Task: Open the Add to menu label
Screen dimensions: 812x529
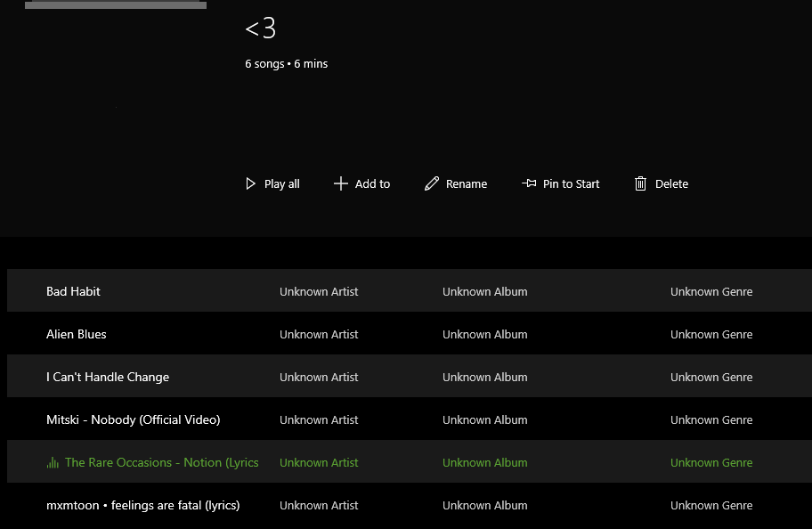Action: point(372,184)
